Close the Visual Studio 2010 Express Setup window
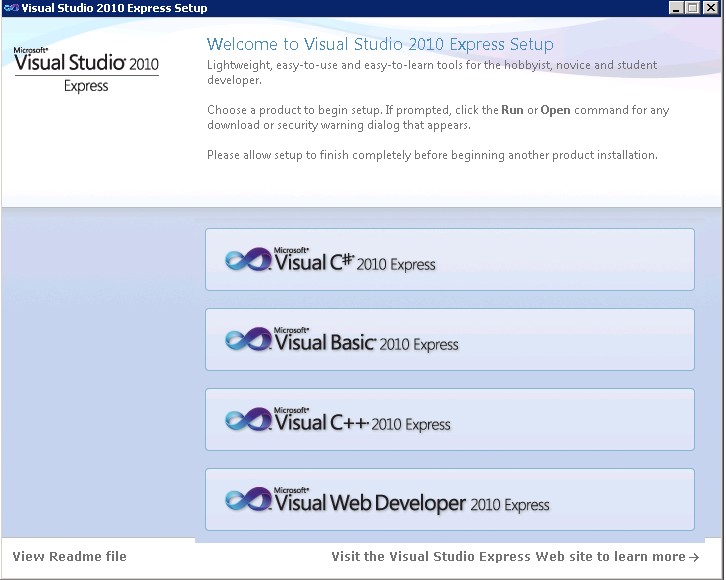This screenshot has width=726, height=580. (x=711, y=8)
